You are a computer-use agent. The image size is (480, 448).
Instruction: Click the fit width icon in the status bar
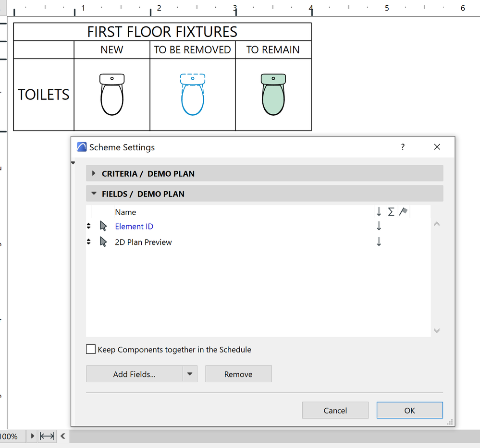47,436
